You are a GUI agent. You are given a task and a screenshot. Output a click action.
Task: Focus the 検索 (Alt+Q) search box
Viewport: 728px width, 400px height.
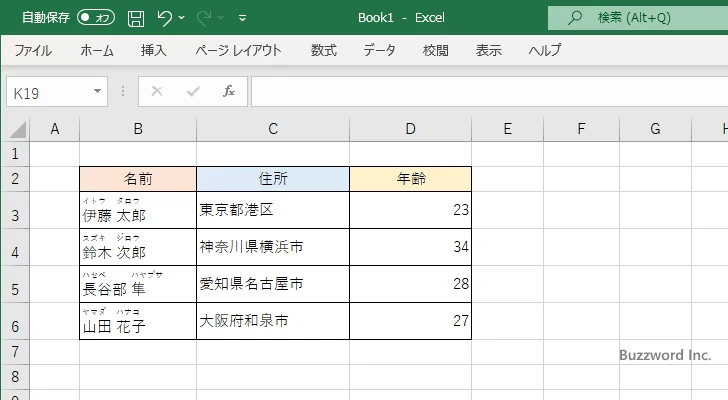pos(638,18)
